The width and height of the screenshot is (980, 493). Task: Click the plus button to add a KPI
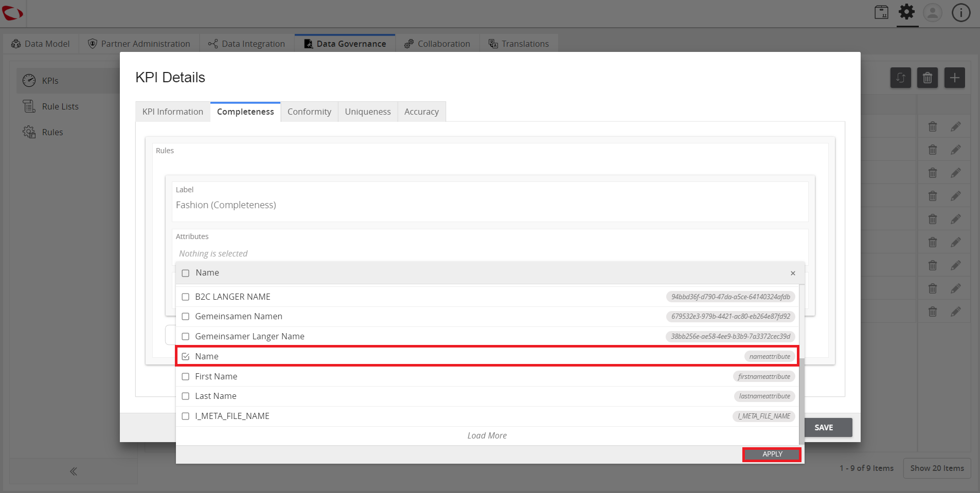(955, 78)
